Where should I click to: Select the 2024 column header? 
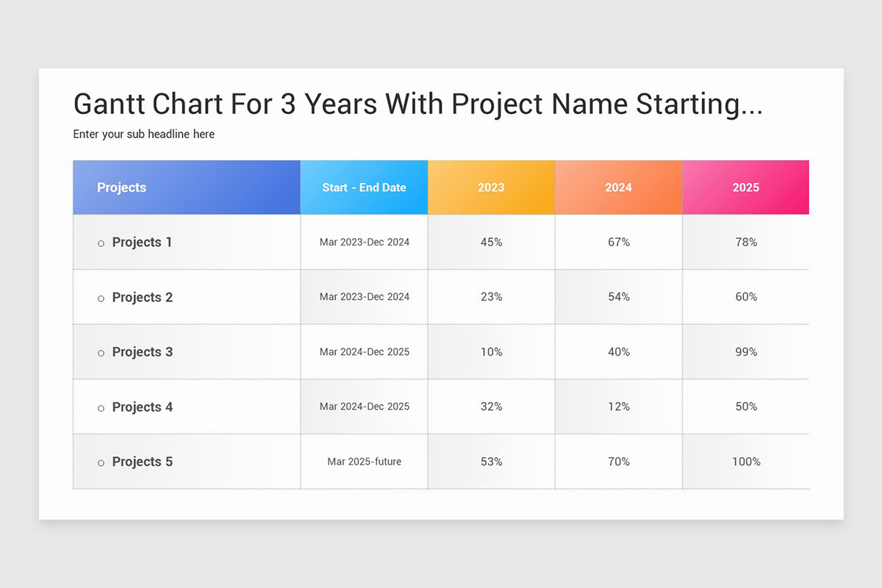pyautogui.click(x=618, y=187)
